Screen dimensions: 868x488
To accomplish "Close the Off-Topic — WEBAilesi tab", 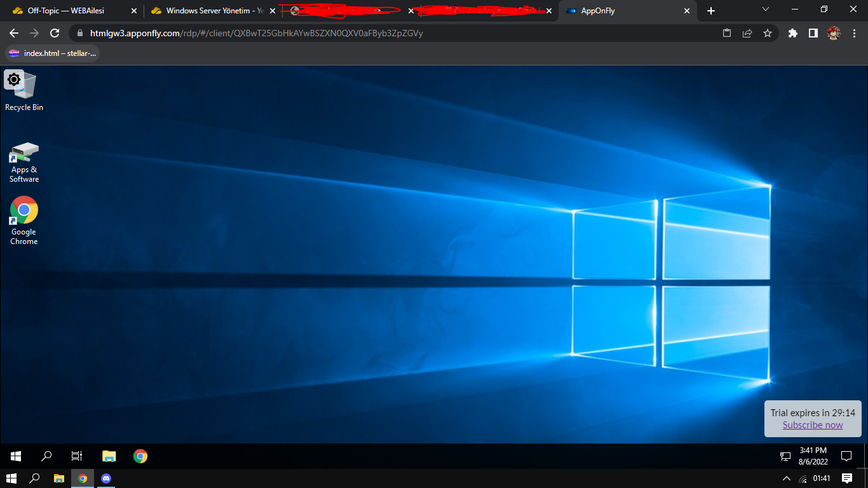I will click(x=133, y=11).
